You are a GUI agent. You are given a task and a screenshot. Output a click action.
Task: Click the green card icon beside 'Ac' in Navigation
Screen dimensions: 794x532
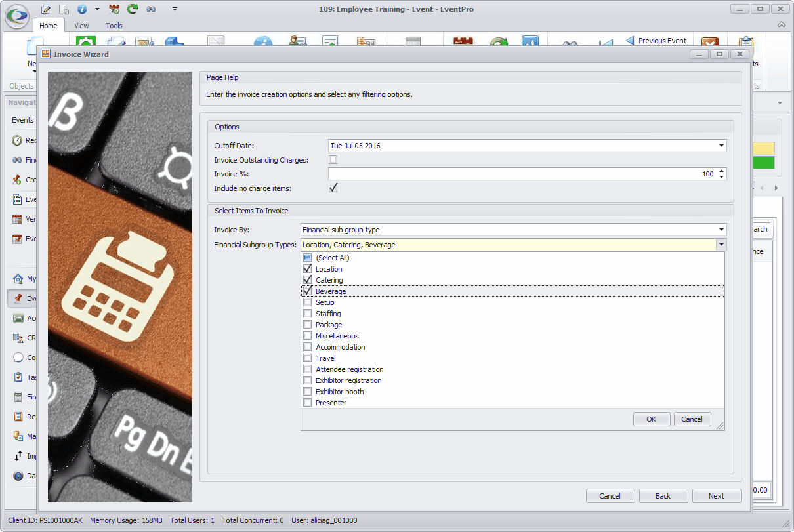(x=18, y=318)
